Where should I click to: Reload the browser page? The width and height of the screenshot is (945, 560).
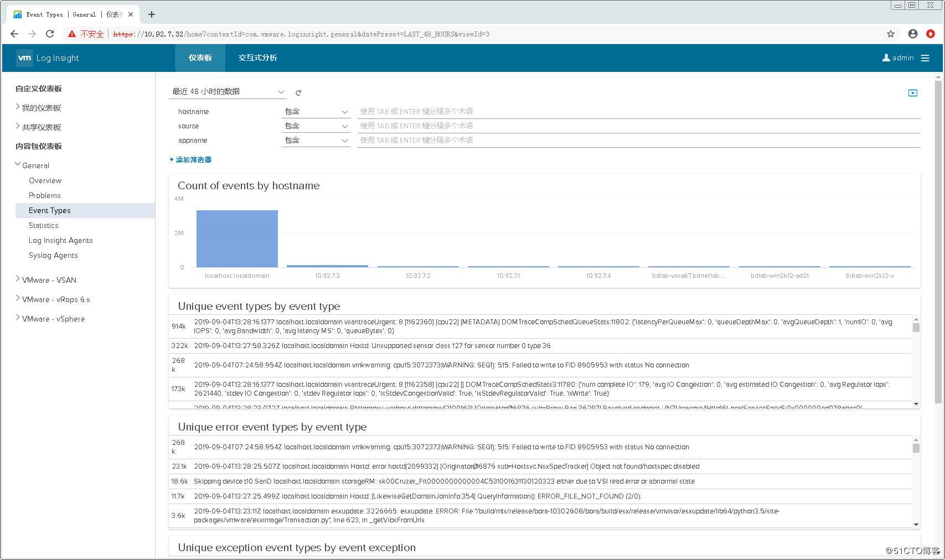tap(50, 34)
